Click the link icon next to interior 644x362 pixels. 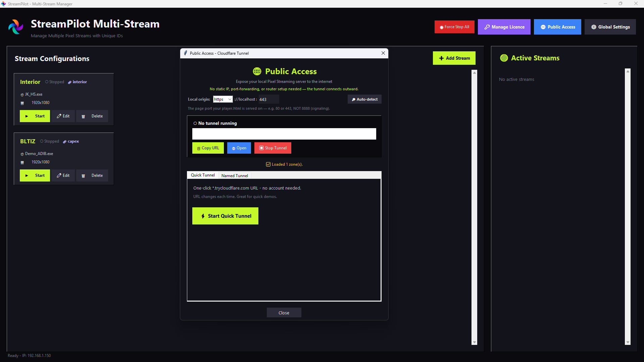point(69,82)
